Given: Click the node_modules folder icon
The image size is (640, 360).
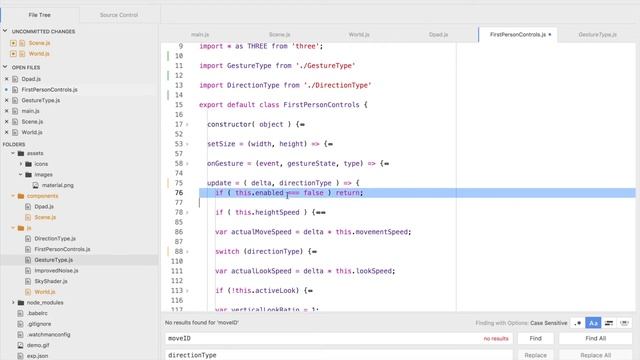Looking at the screenshot, I should [21, 302].
